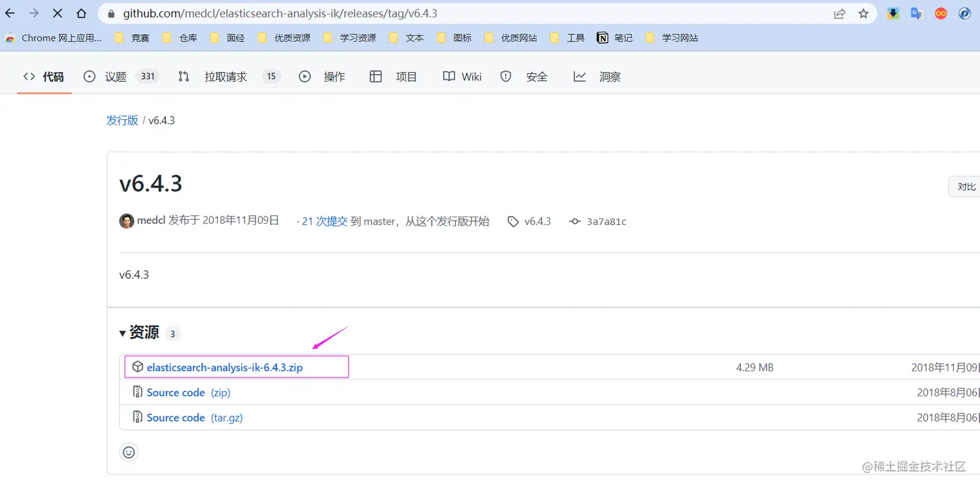The height and width of the screenshot is (487, 980).
Task: Go back with the browser back arrow
Action: click(10, 13)
